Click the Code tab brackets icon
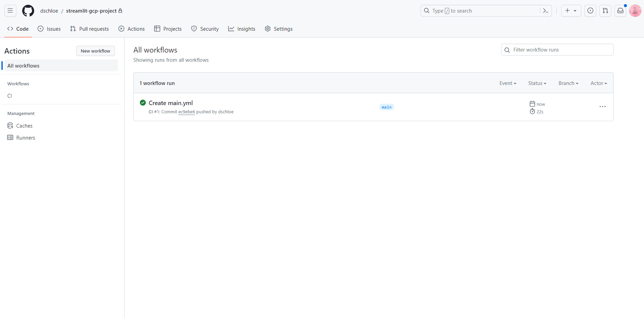Image resolution: width=644 pixels, height=318 pixels. pyautogui.click(x=10, y=29)
